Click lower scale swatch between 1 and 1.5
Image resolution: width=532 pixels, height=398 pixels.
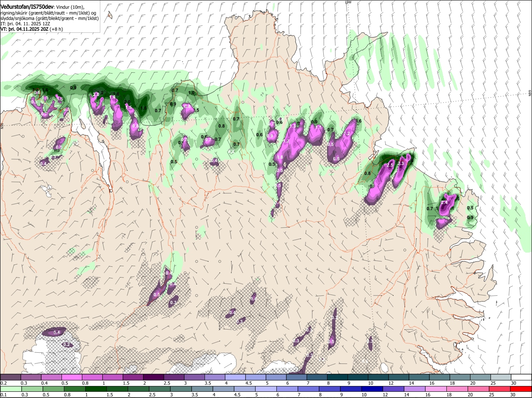[x=96, y=389]
